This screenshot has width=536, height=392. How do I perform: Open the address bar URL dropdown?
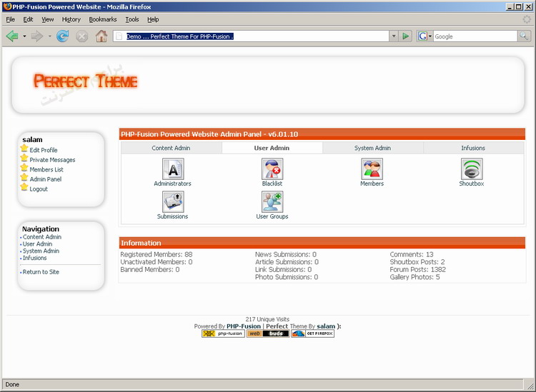pos(394,36)
